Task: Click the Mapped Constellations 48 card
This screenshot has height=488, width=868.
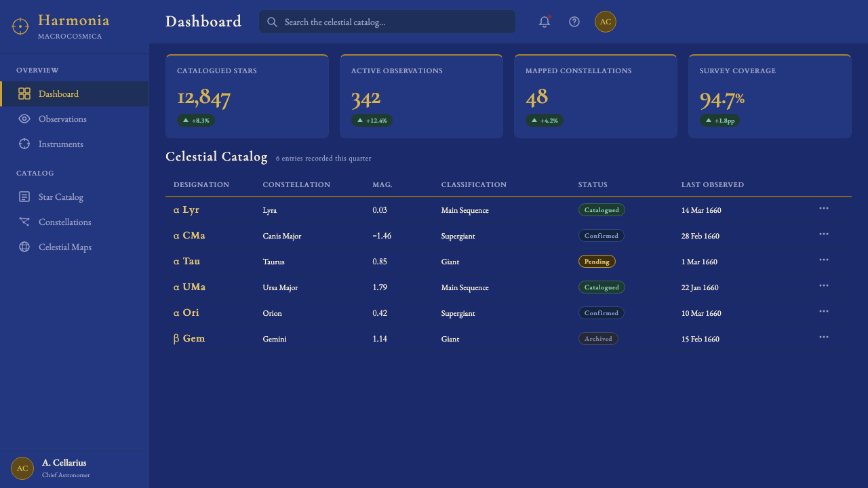Action: [595, 96]
